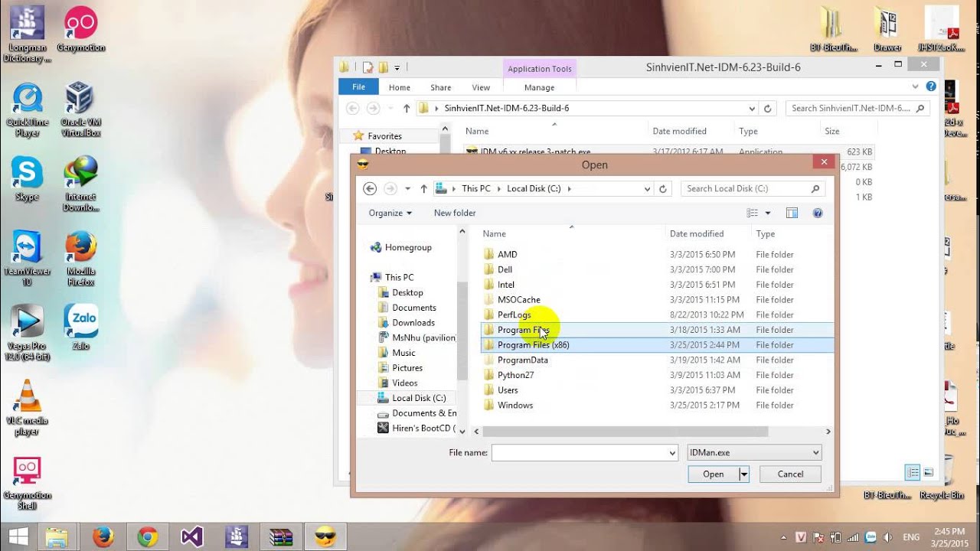Open TeamViewer 10 desktop icon

tap(28, 259)
